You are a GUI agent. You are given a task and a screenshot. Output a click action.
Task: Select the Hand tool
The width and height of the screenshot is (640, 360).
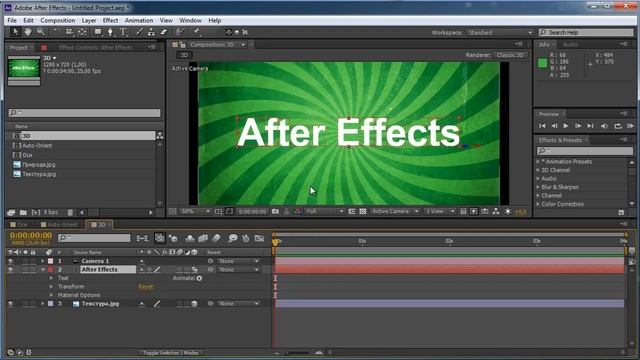pos(28,32)
